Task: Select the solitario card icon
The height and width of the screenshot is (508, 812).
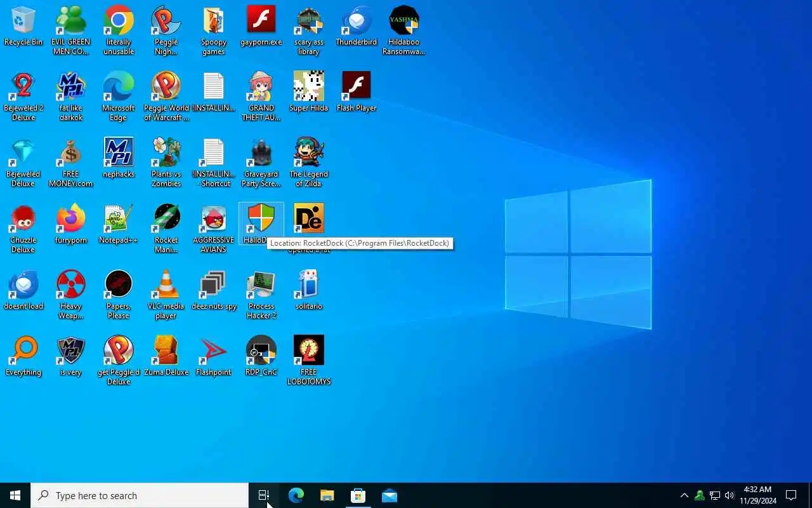Action: [x=309, y=290]
